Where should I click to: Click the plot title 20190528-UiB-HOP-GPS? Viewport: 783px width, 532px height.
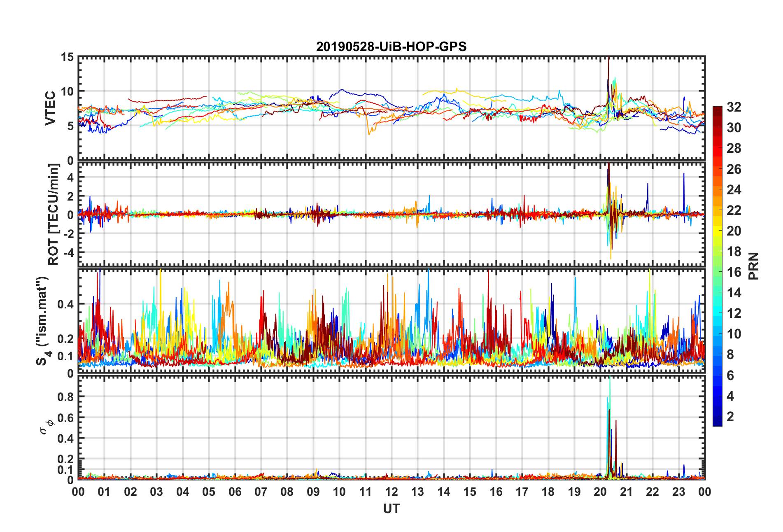(x=391, y=47)
